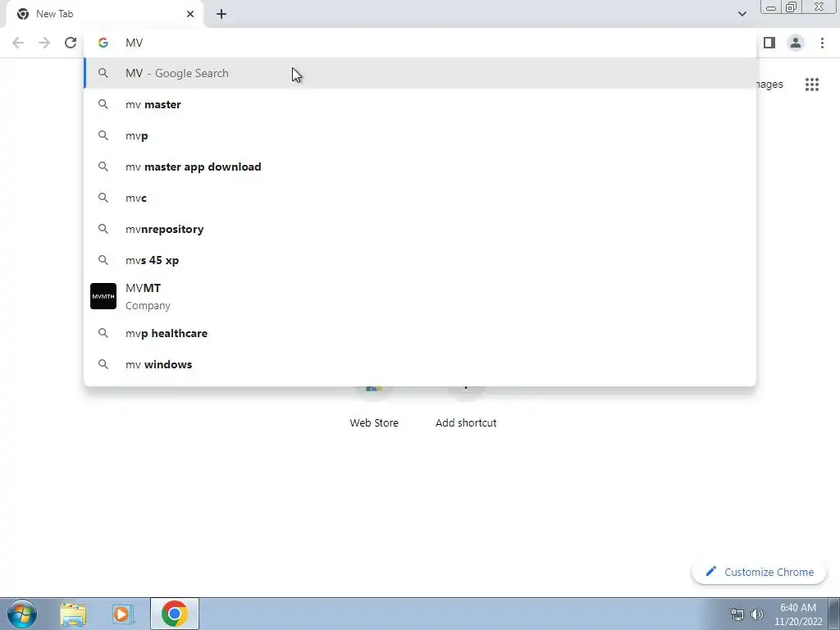Launch Windows Media Player from the taskbar
The height and width of the screenshot is (630, 840).
(x=122, y=614)
